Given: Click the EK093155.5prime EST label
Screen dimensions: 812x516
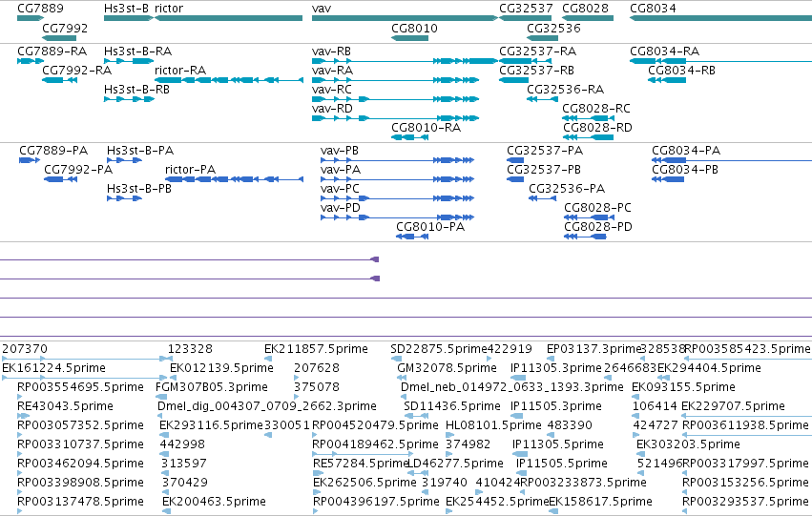Looking at the screenshot, I should pyautogui.click(x=683, y=387).
